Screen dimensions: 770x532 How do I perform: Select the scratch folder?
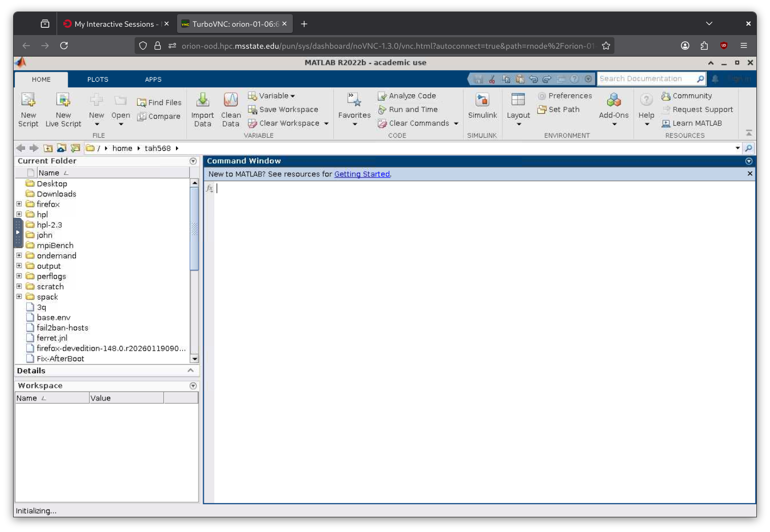coord(50,286)
